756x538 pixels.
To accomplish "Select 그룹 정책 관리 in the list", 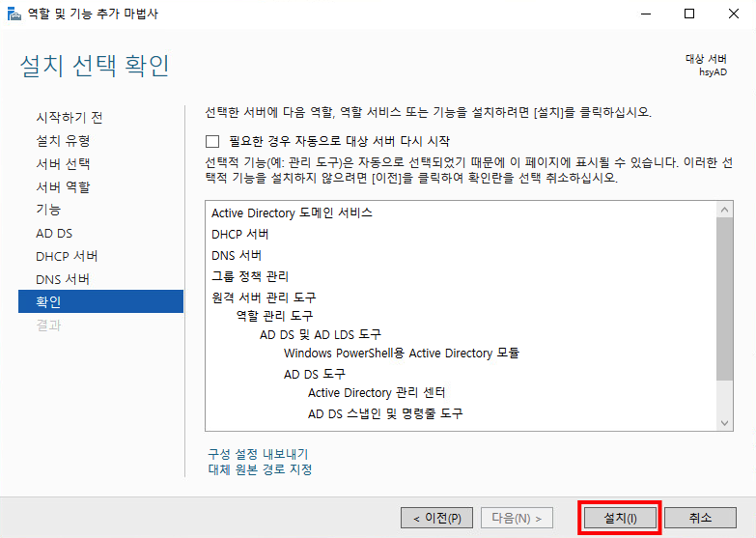I will (x=250, y=276).
